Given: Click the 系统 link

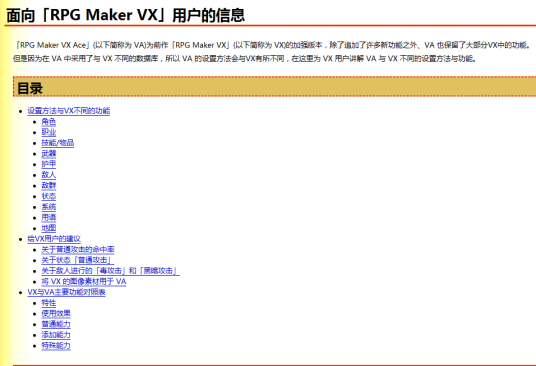Looking at the screenshot, I should pyautogui.click(x=49, y=207).
